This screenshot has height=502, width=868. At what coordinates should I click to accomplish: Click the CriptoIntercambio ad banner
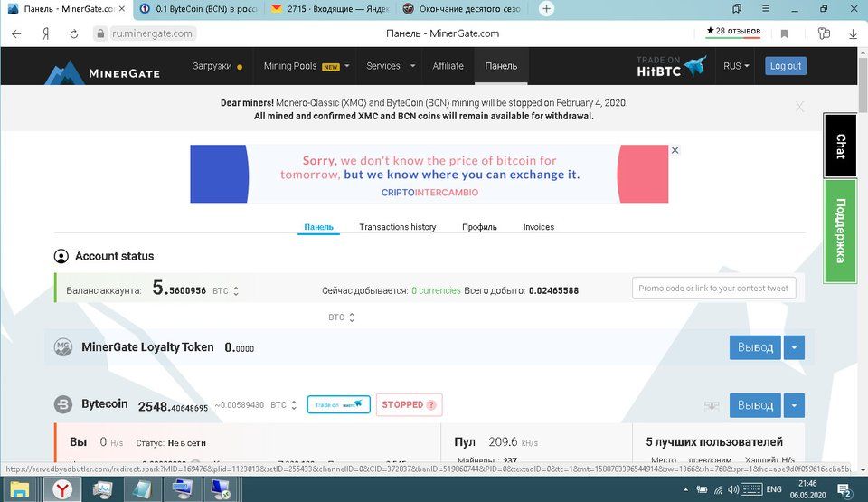[x=429, y=174]
